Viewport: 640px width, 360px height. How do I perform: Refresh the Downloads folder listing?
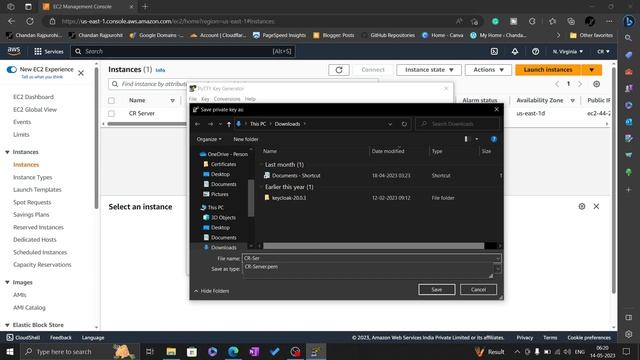pyautogui.click(x=404, y=124)
